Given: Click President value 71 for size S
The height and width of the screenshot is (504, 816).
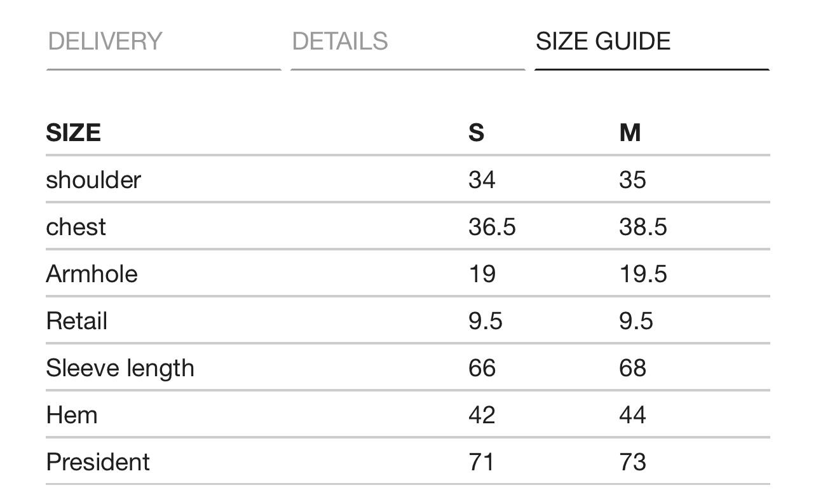Looking at the screenshot, I should (x=481, y=462).
